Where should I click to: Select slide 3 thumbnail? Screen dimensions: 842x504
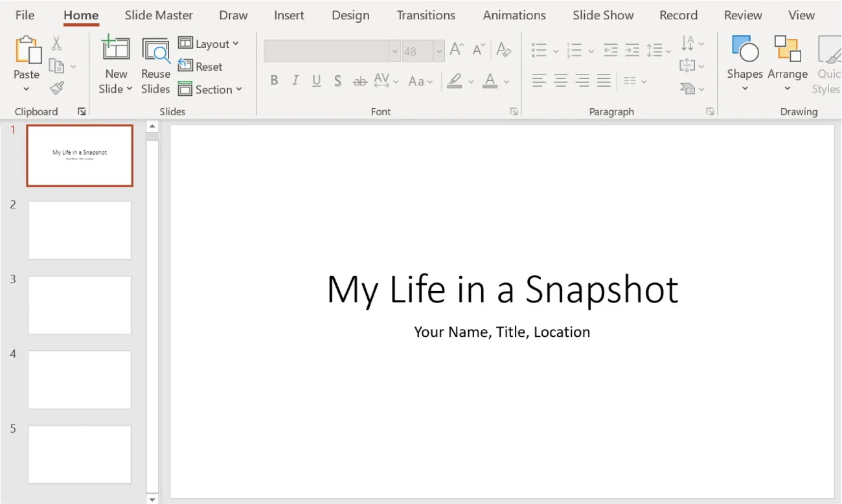click(79, 304)
